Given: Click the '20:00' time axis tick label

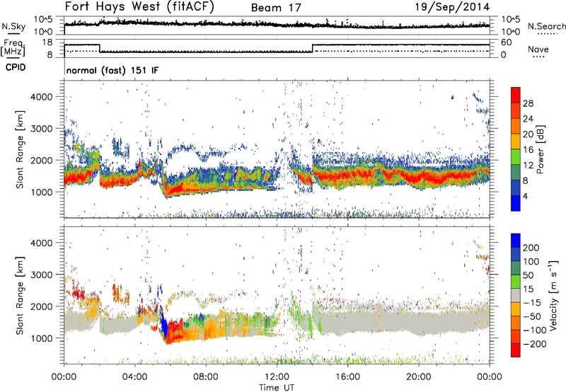Looking at the screenshot, I should tap(419, 377).
